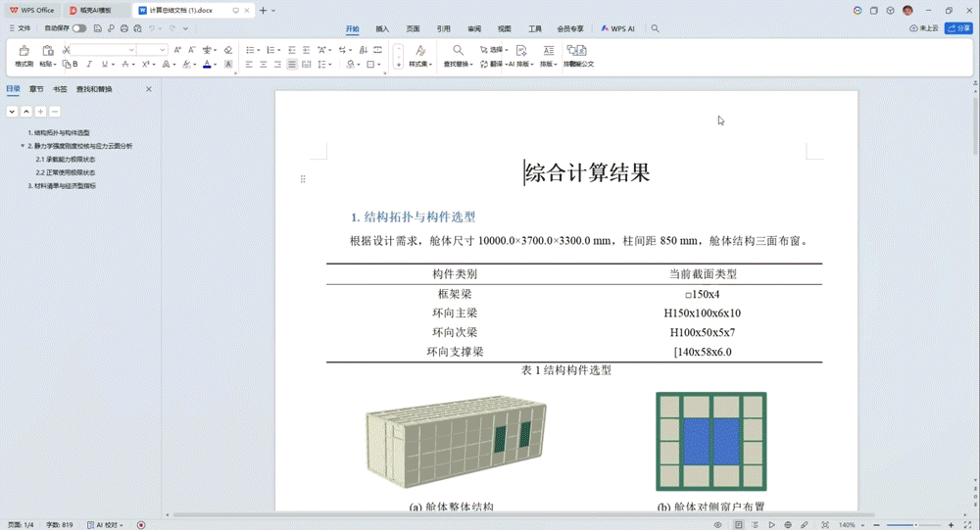Select outline item 3 in navigation pane
Viewport: 980px width, 530px height.
62,185
